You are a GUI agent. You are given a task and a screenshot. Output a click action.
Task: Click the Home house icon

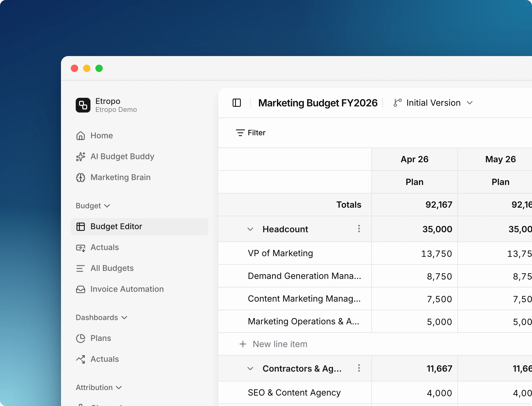pos(81,136)
